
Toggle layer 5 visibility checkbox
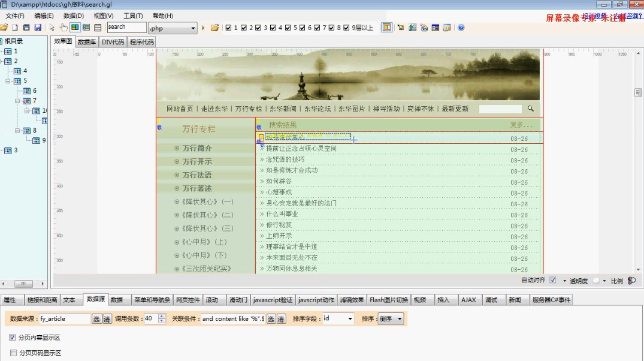point(288,28)
